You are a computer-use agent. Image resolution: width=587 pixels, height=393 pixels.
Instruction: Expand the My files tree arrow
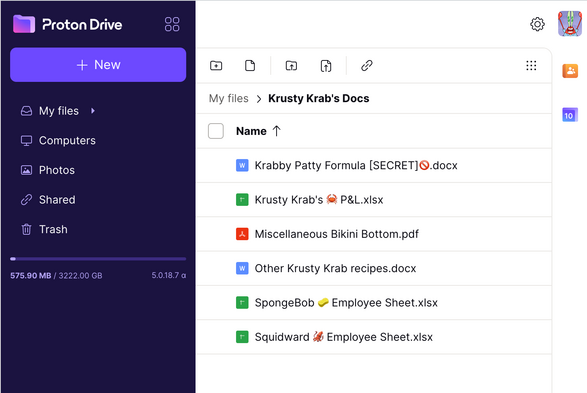pyautogui.click(x=93, y=111)
